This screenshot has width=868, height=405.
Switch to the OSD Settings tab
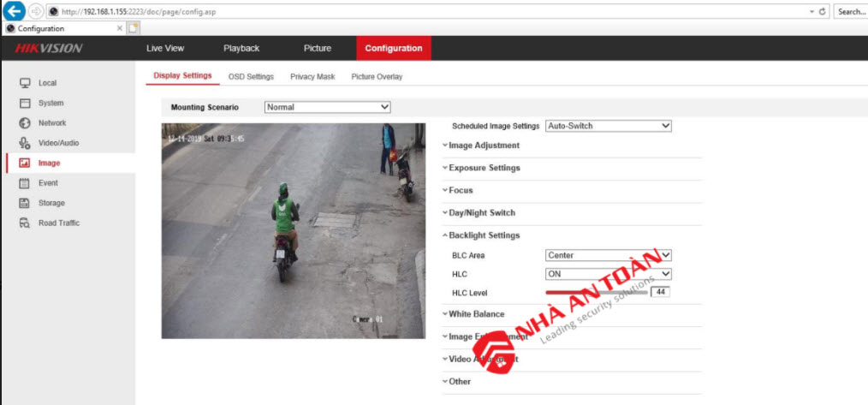(x=251, y=77)
